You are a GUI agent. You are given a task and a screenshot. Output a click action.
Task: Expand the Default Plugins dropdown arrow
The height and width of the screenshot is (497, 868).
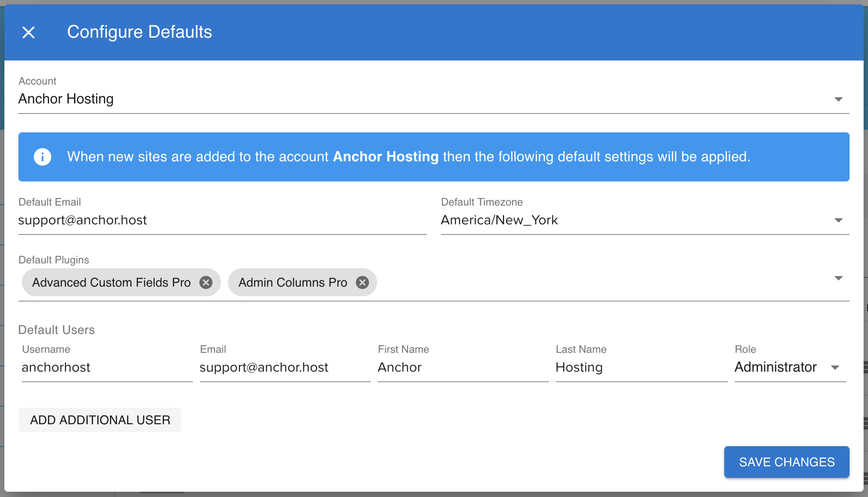(838, 278)
